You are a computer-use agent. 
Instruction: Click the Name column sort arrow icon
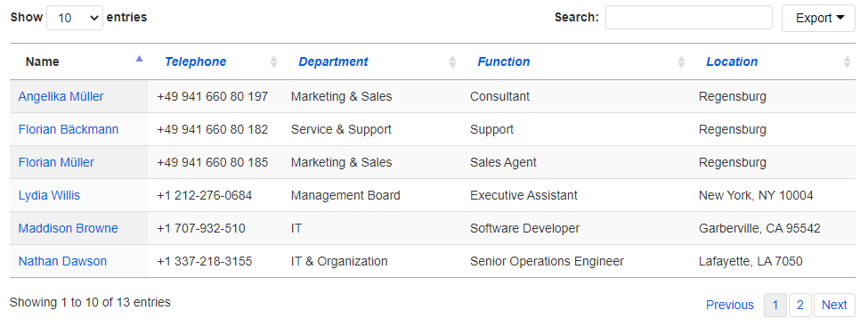click(140, 58)
